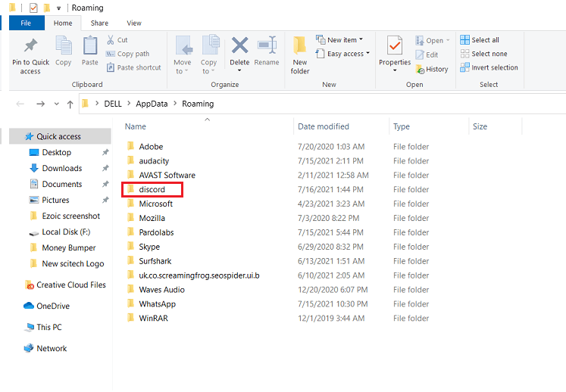Image resolution: width=566 pixels, height=392 pixels.
Task: Sort by the Name column header
Action: click(136, 126)
